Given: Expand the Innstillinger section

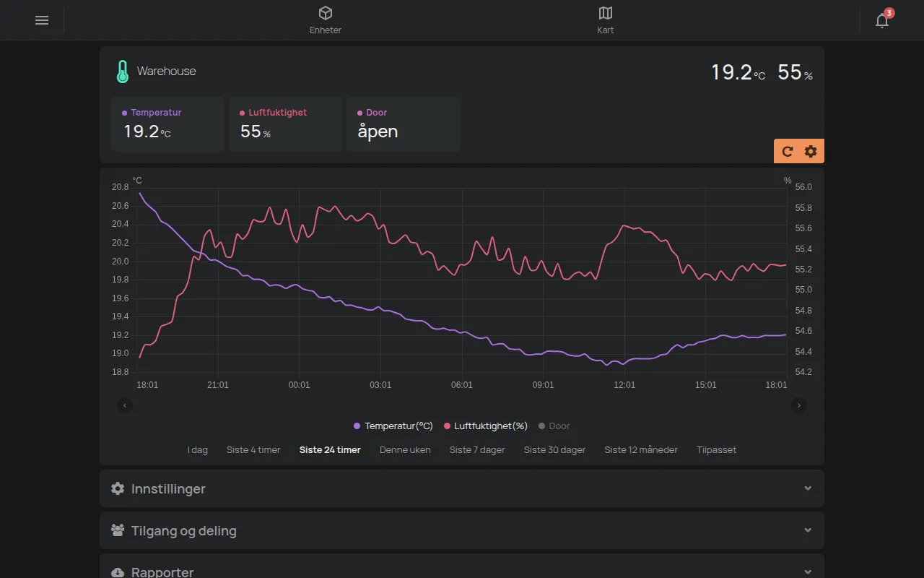Looking at the screenshot, I should pos(462,489).
